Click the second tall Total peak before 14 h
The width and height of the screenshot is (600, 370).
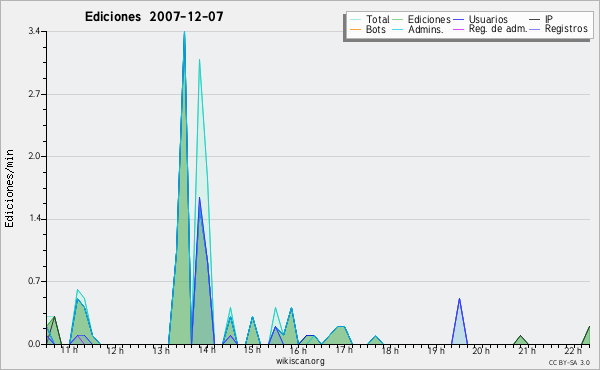[199, 60]
